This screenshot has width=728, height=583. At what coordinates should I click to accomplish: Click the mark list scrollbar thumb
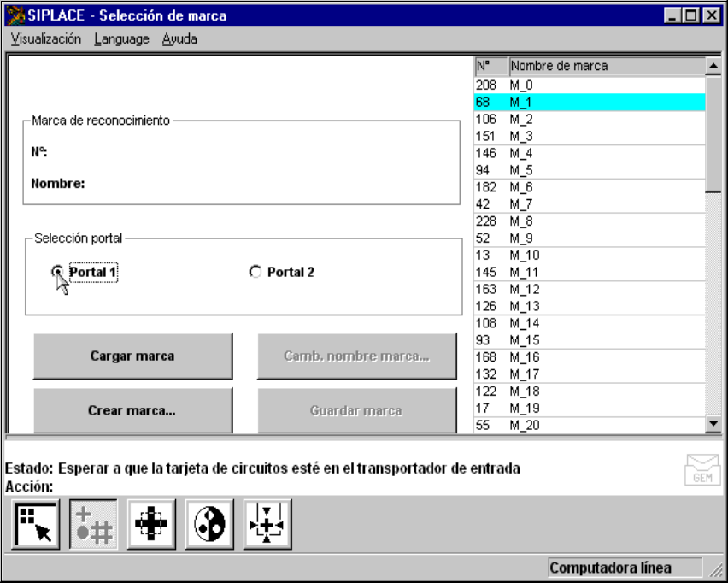coord(713,133)
